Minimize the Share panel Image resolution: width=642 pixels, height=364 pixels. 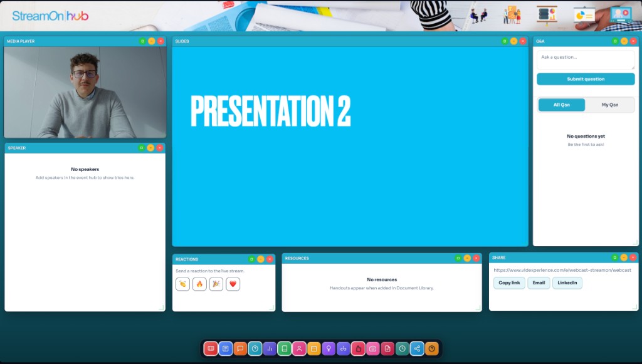click(x=624, y=257)
